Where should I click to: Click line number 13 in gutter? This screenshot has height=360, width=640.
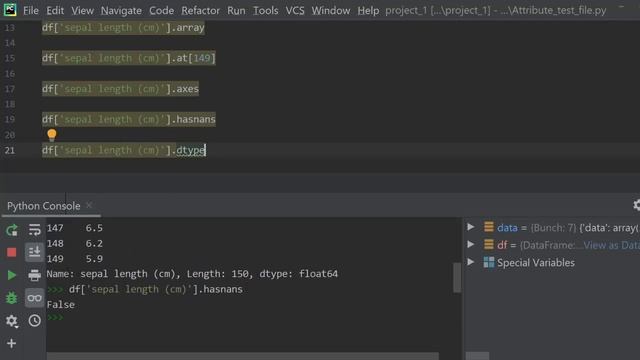click(10, 28)
